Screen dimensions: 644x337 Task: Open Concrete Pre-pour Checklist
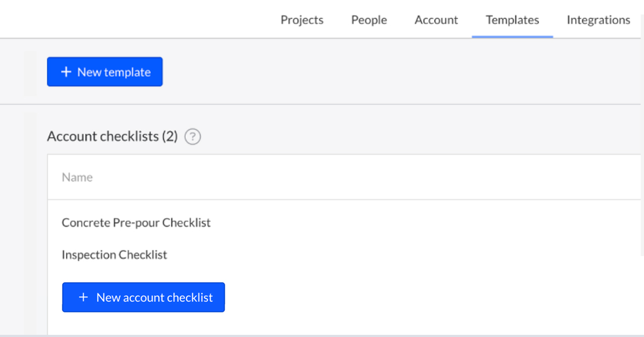[x=136, y=222]
